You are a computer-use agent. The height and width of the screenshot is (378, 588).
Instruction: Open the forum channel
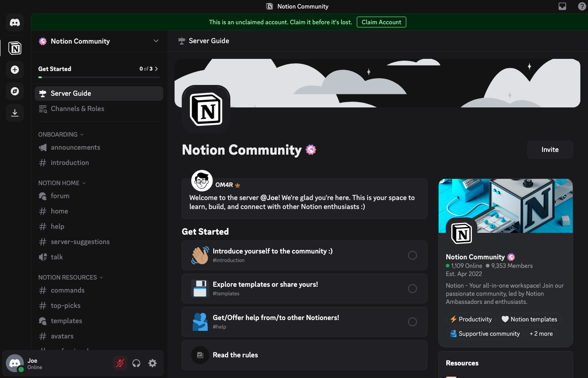click(x=99, y=196)
